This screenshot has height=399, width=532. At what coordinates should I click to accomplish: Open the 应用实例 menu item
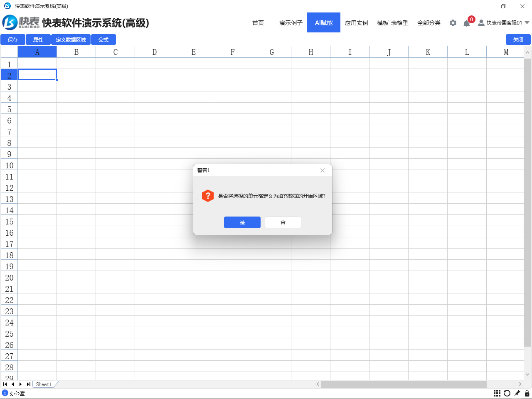tap(357, 23)
